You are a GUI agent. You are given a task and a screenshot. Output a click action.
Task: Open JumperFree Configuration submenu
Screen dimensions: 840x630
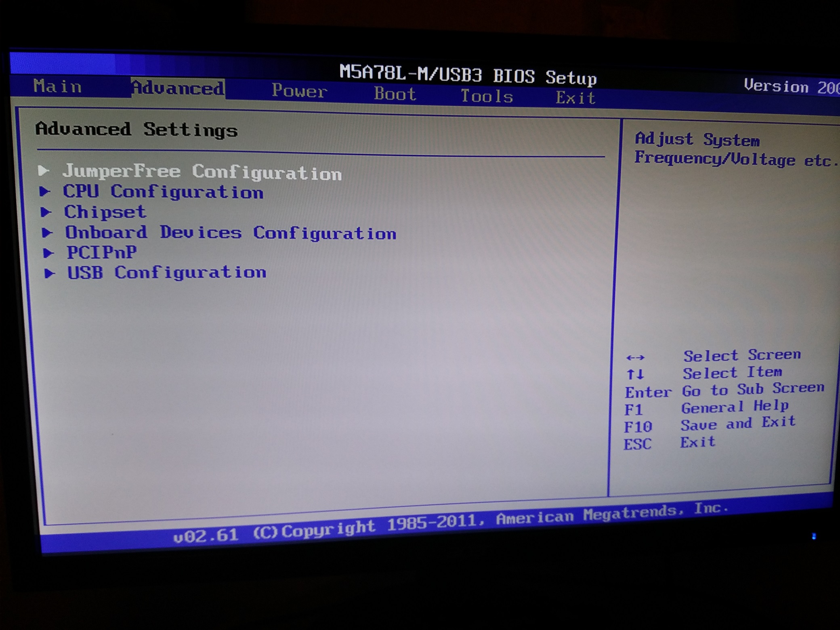(x=202, y=172)
